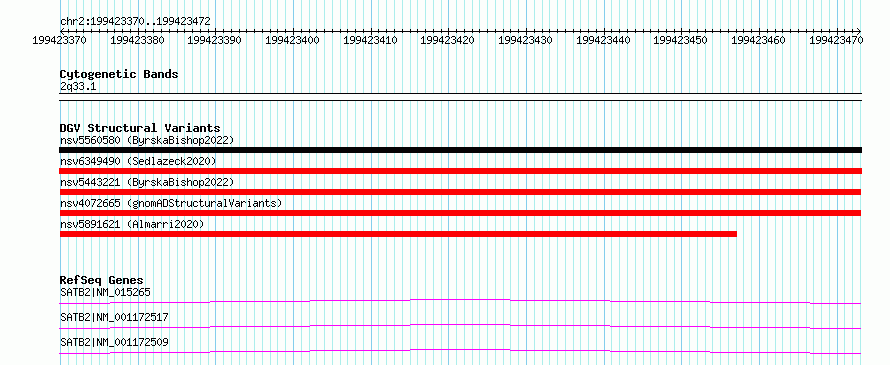
Task: Open variant nsv5443221 (ByrskaBishop2022) label
Action: coord(146,182)
